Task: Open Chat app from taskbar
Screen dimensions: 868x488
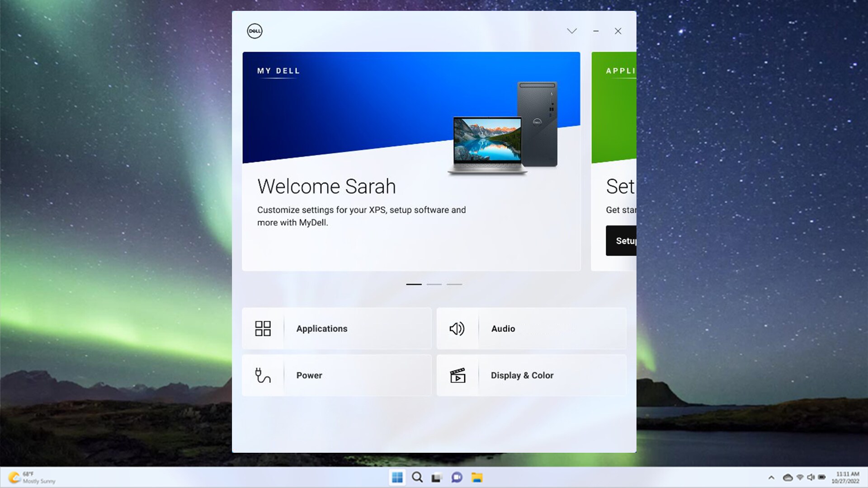Action: [x=457, y=477]
